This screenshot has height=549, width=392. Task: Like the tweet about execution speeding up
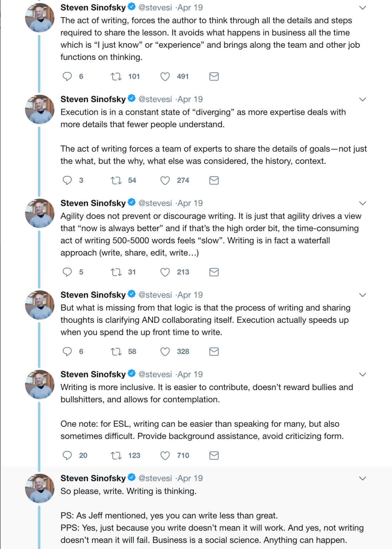(165, 352)
